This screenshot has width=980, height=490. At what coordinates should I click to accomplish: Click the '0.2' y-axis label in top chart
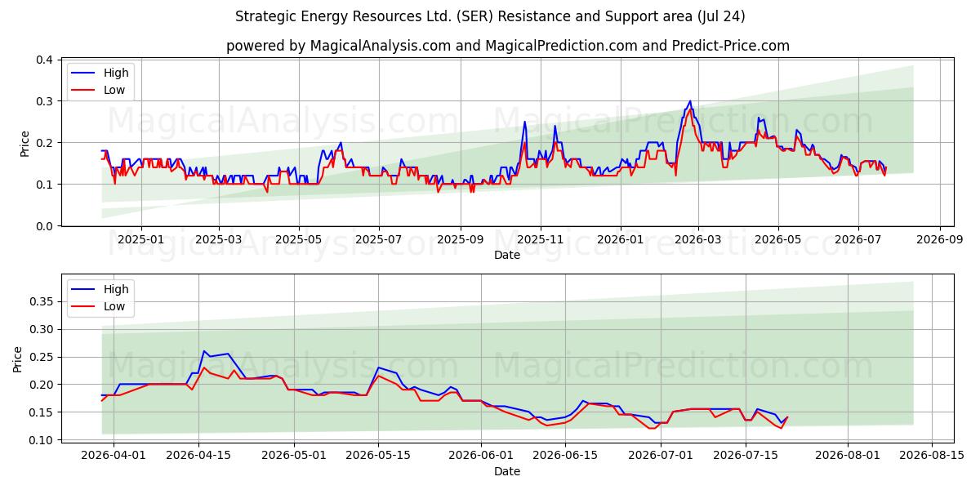[45, 143]
